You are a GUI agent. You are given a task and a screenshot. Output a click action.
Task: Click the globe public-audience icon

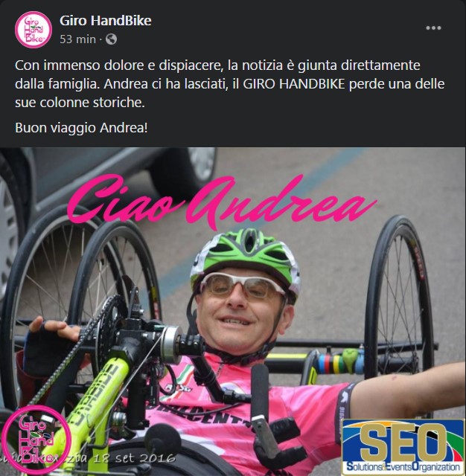click(x=111, y=39)
